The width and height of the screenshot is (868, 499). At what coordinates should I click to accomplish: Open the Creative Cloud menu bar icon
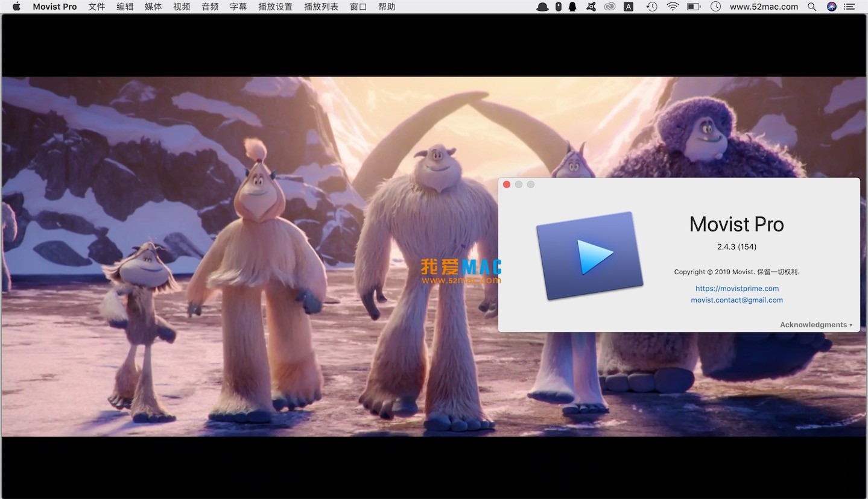click(610, 7)
